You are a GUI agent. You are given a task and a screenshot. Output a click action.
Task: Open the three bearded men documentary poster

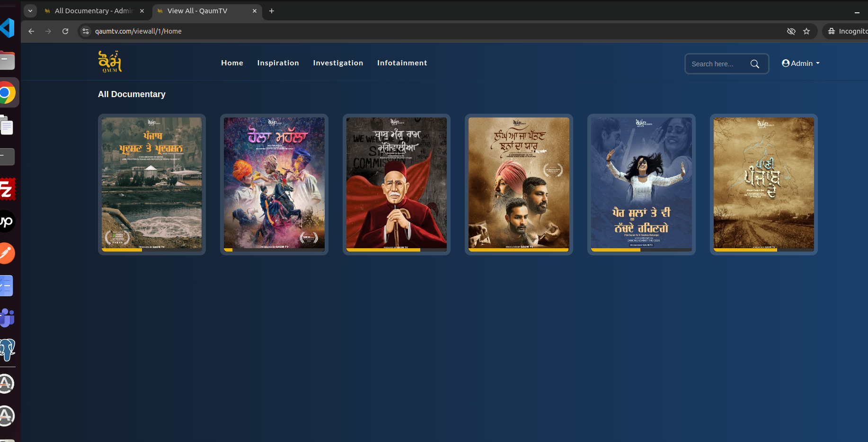[519, 184]
